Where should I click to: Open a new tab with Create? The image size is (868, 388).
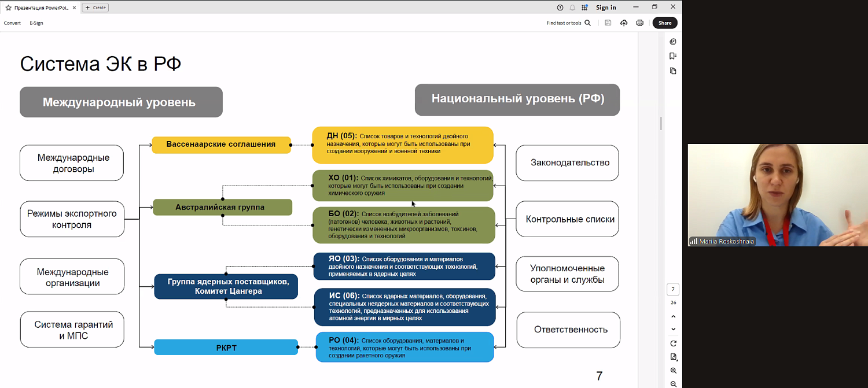tap(94, 8)
